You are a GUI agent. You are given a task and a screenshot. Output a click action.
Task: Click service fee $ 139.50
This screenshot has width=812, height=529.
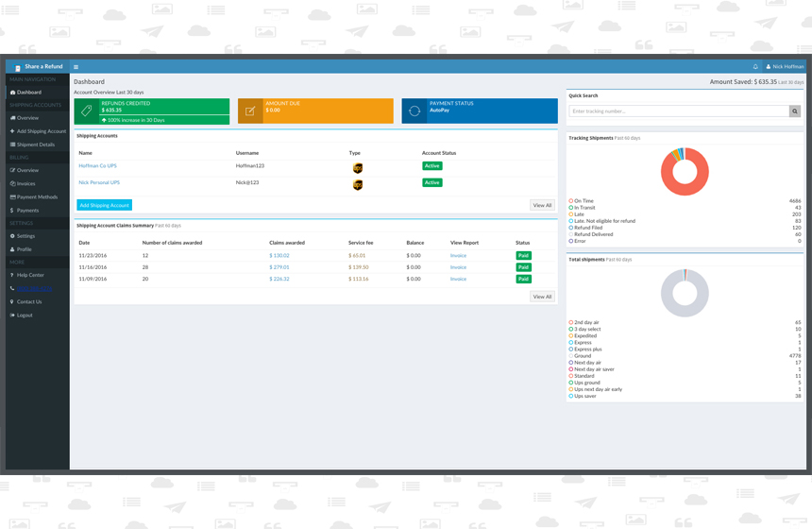pos(359,268)
